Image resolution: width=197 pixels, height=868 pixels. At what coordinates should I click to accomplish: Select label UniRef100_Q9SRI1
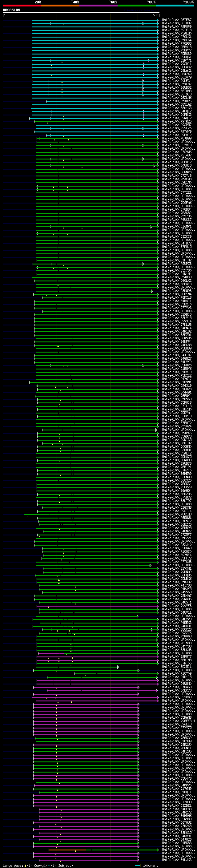(176, 64)
